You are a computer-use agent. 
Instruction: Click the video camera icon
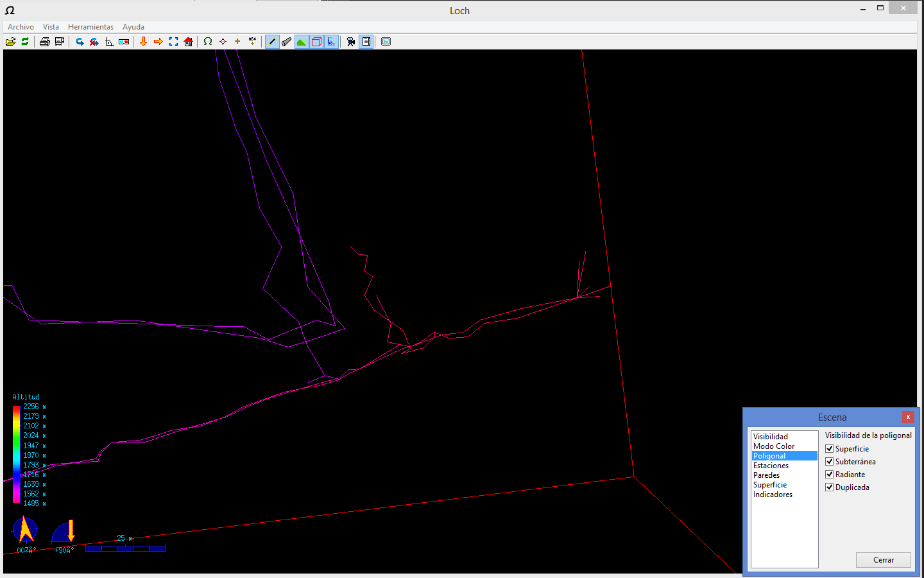coord(351,42)
